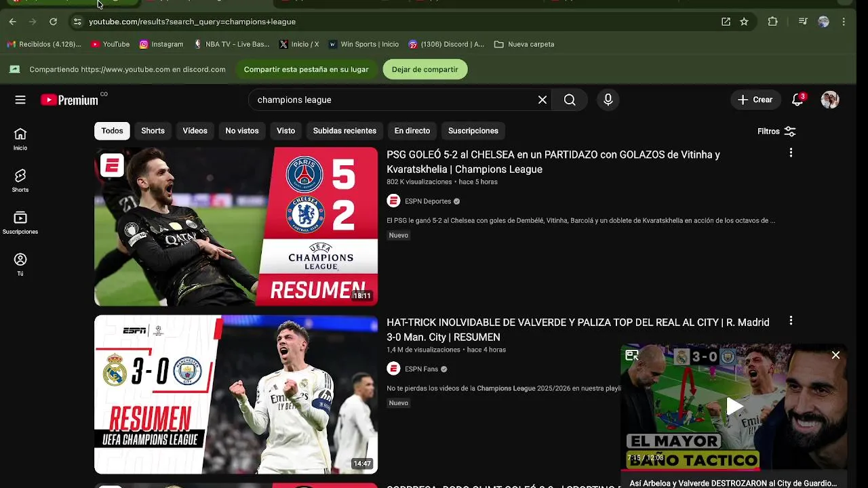
Task: Open Suscripciones in the sidebar
Action: (20, 223)
